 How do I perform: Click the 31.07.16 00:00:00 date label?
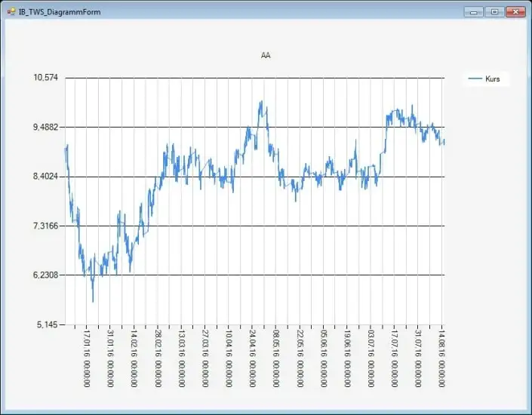(418, 358)
